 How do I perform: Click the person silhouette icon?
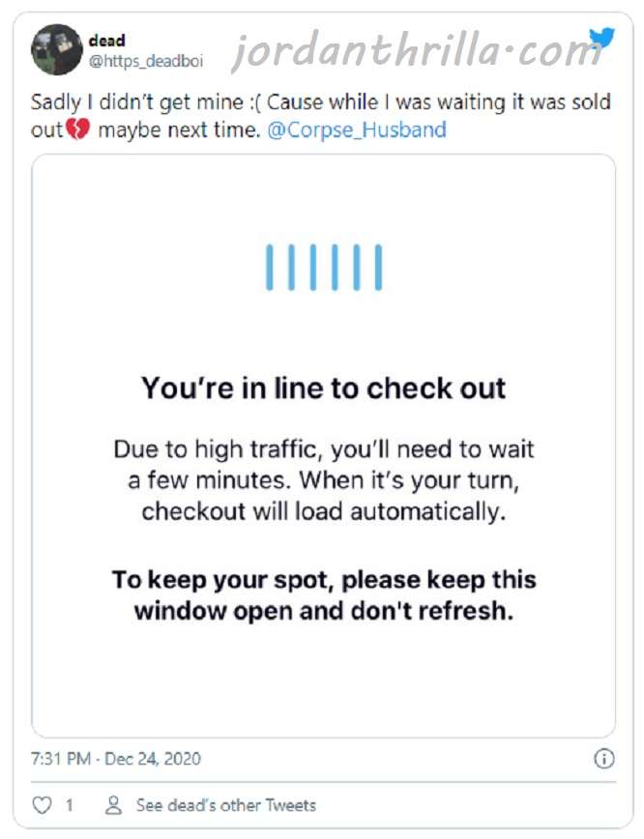(113, 805)
